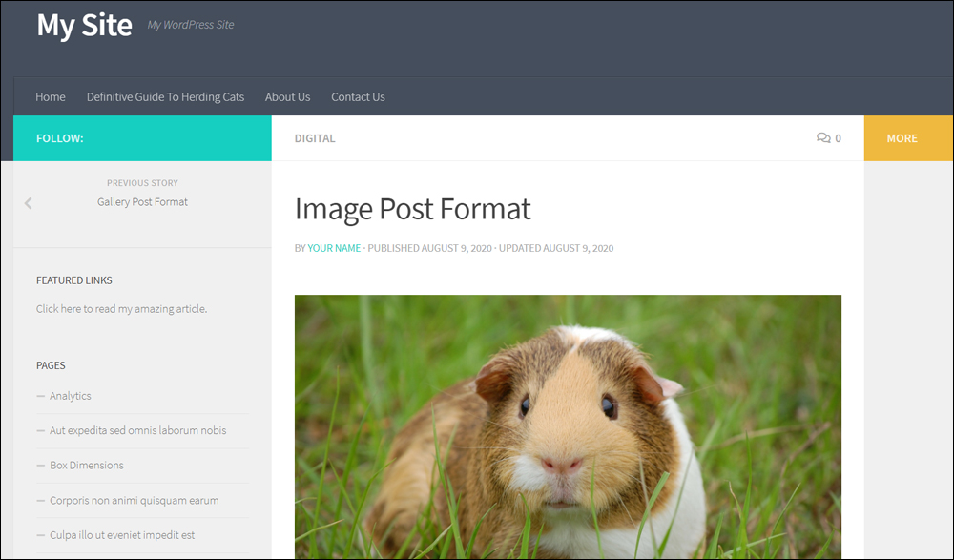
Task: Click the FEATURED LINKS heading
Action: coord(74,280)
